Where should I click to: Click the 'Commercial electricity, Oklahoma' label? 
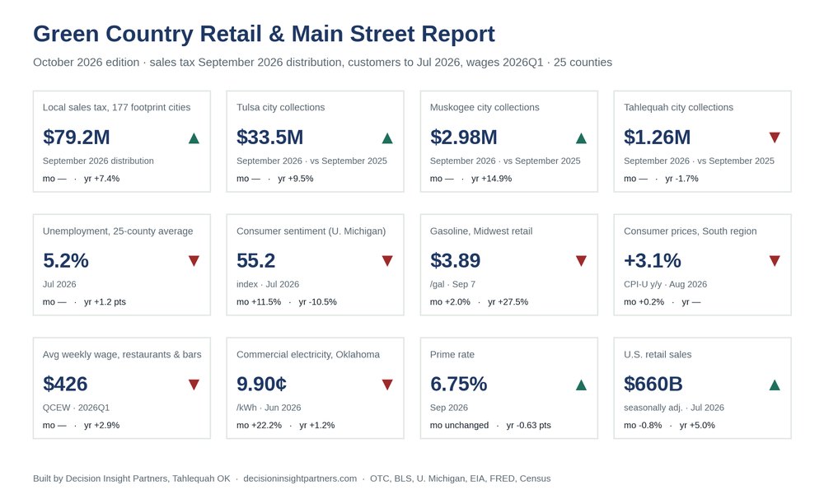click(x=308, y=354)
